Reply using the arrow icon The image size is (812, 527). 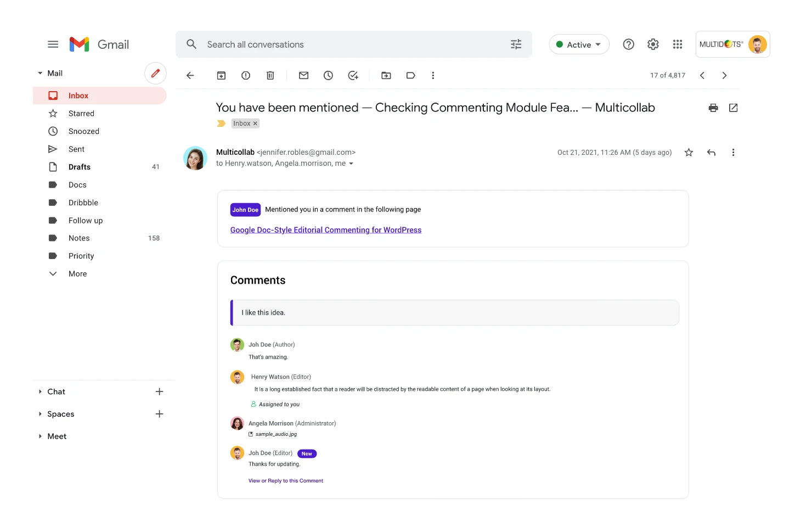coord(712,153)
